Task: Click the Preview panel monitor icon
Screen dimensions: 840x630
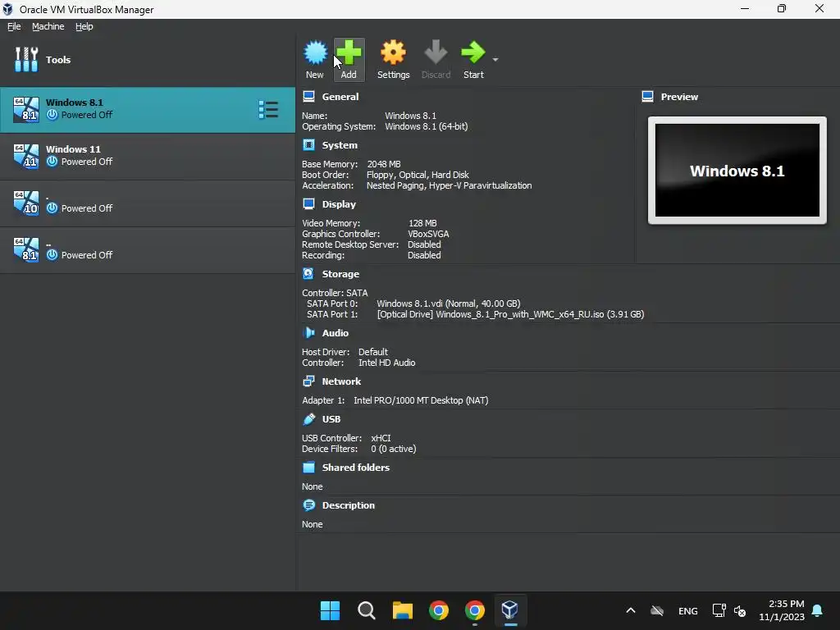Action: pyautogui.click(x=648, y=97)
